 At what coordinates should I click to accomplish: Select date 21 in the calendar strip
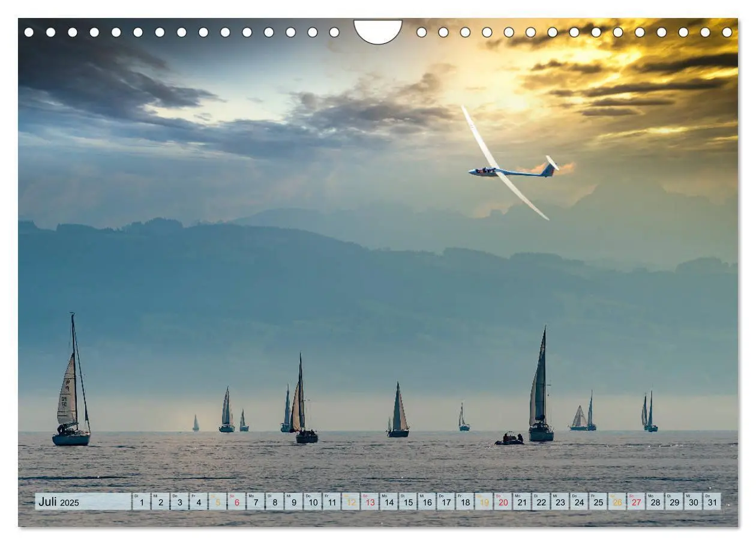point(522,502)
